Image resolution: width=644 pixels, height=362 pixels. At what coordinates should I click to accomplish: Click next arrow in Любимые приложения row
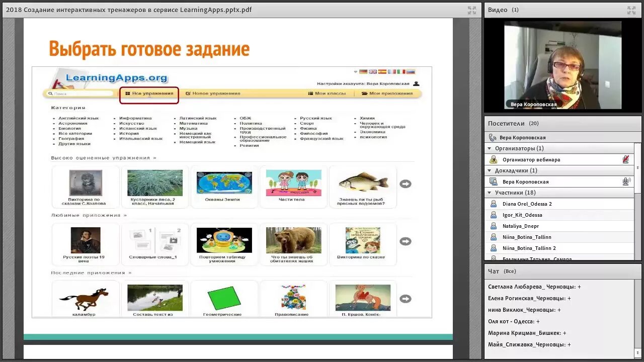[x=406, y=241]
